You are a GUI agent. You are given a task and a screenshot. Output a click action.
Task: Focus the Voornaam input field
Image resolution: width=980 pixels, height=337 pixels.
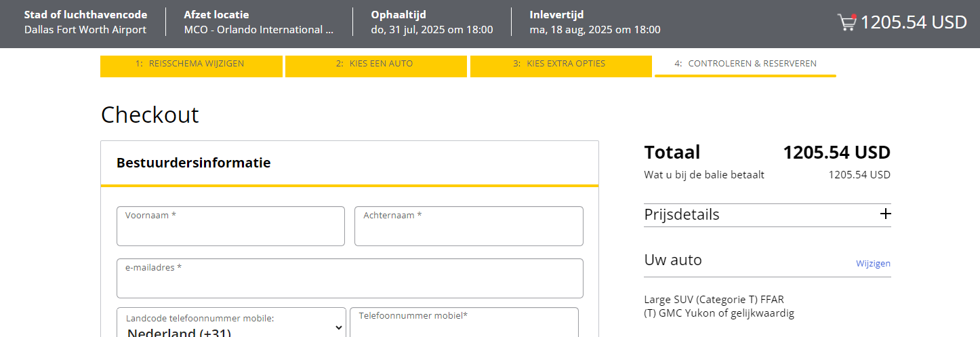(230, 231)
